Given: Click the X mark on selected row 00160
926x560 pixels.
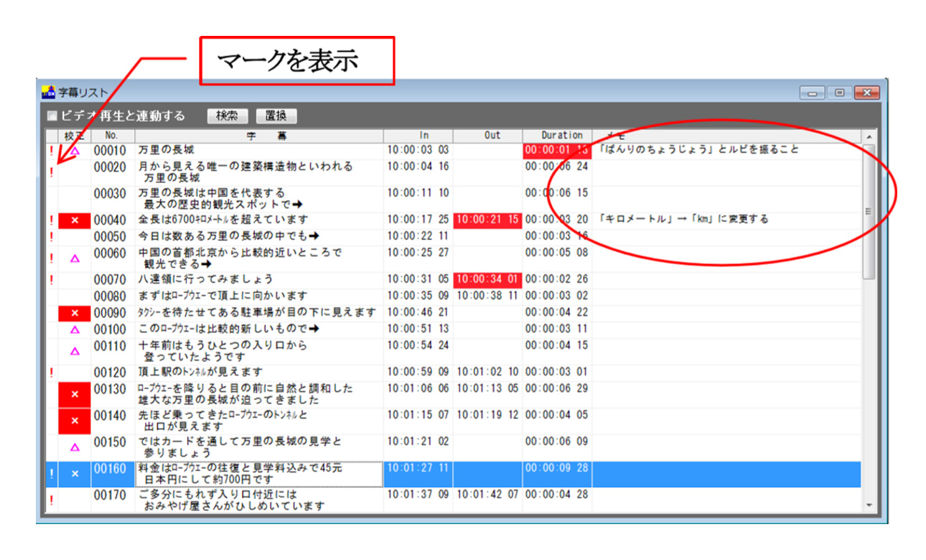Looking at the screenshot, I should coord(75,474).
